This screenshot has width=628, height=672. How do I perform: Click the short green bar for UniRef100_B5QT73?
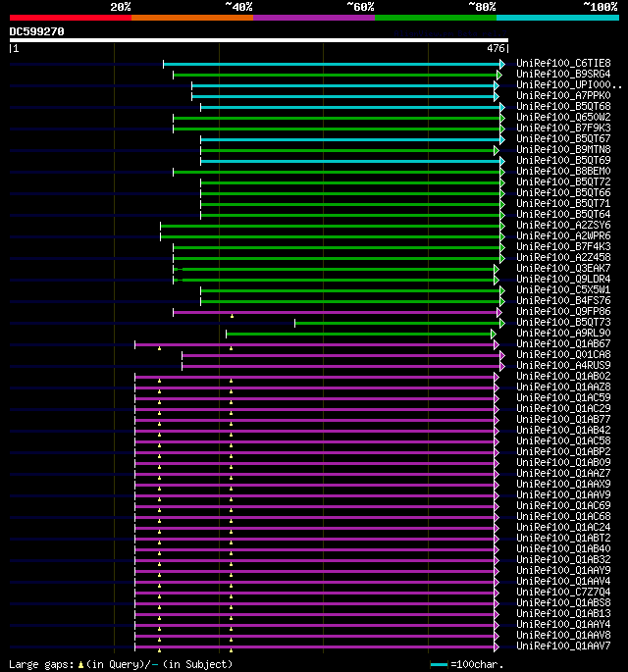(397, 323)
